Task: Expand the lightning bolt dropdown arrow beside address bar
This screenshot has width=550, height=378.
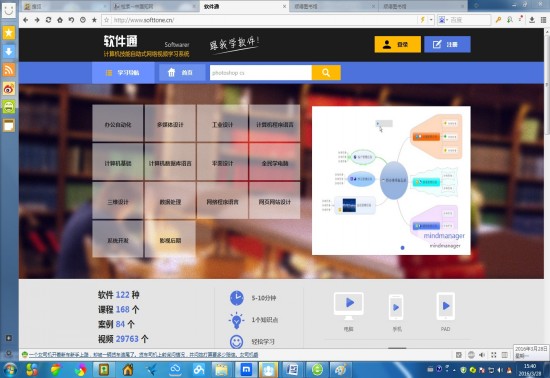Action: 431,20
